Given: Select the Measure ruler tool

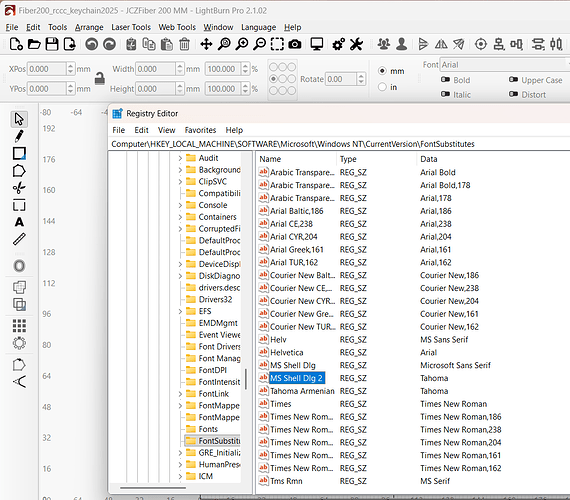Looking at the screenshot, I should (x=19, y=239).
